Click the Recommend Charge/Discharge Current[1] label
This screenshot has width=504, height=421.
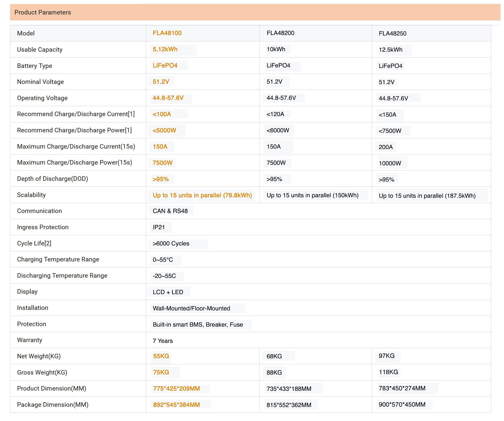[76, 114]
